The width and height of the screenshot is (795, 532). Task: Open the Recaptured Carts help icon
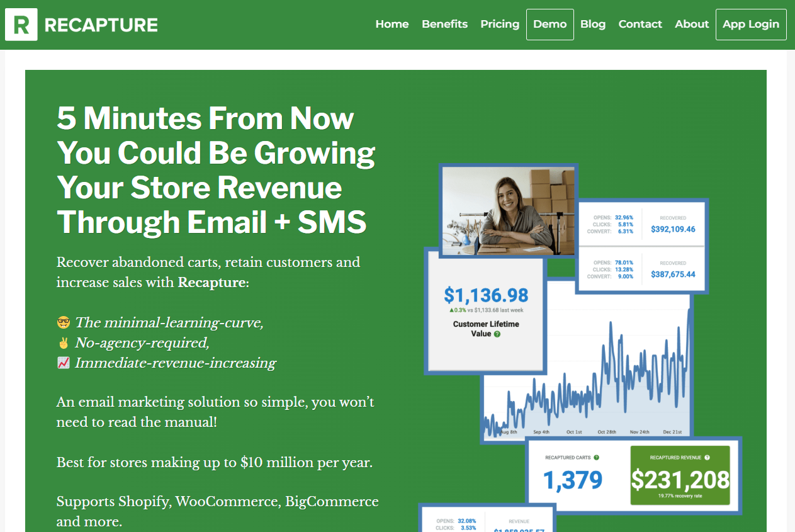[x=596, y=458]
